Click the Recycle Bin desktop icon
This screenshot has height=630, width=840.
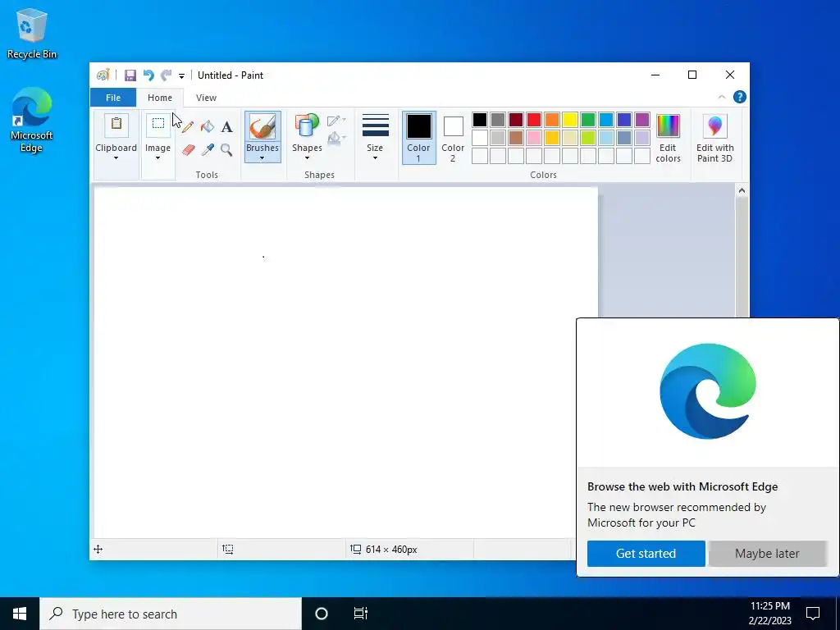32,33
